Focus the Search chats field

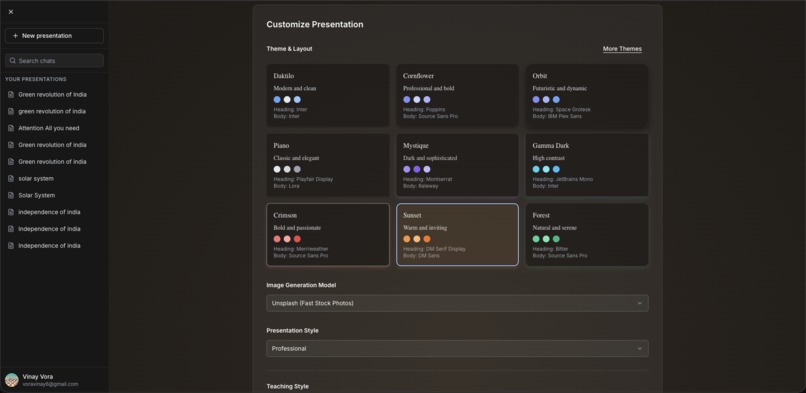pos(54,61)
